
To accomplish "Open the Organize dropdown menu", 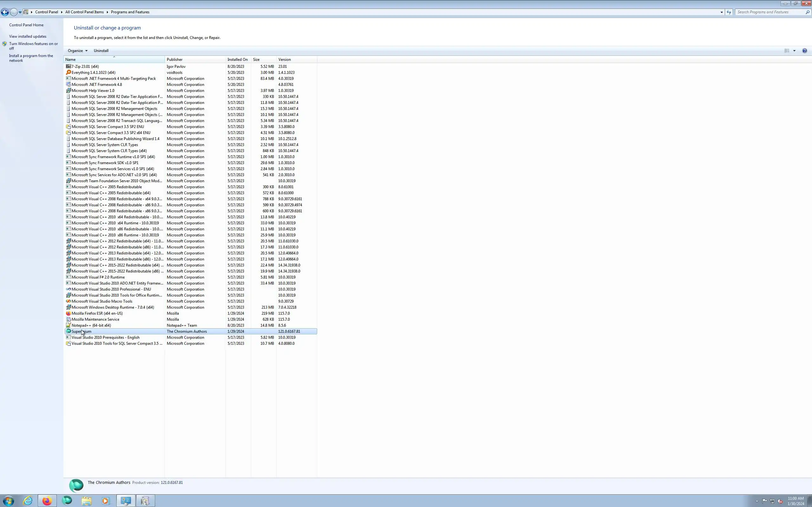I will 77,51.
